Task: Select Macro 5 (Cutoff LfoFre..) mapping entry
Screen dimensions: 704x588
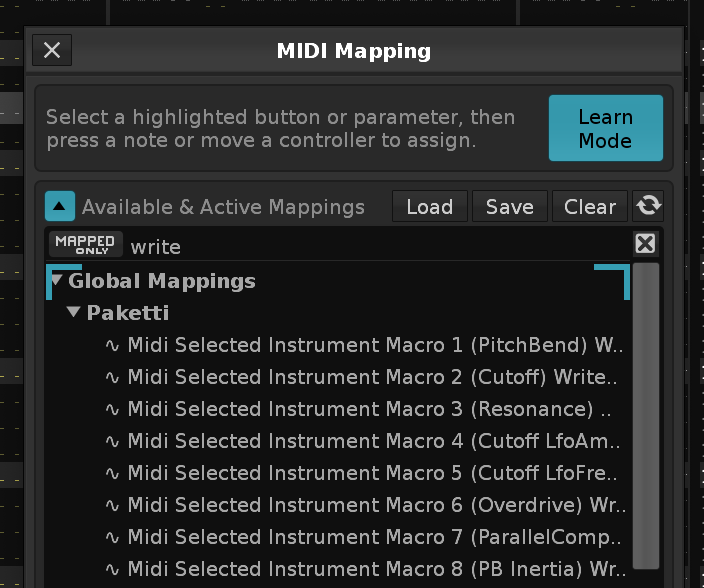Action: pyautogui.click(x=375, y=473)
